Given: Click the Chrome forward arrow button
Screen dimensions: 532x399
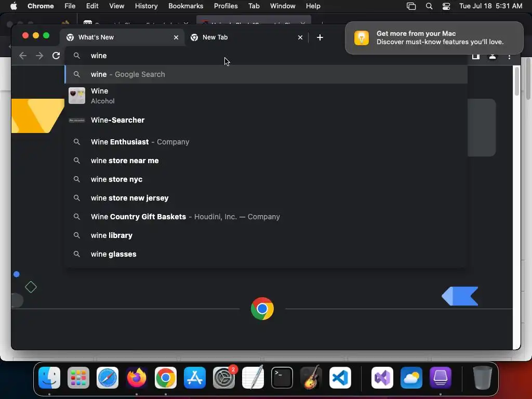Looking at the screenshot, I should tap(39, 56).
